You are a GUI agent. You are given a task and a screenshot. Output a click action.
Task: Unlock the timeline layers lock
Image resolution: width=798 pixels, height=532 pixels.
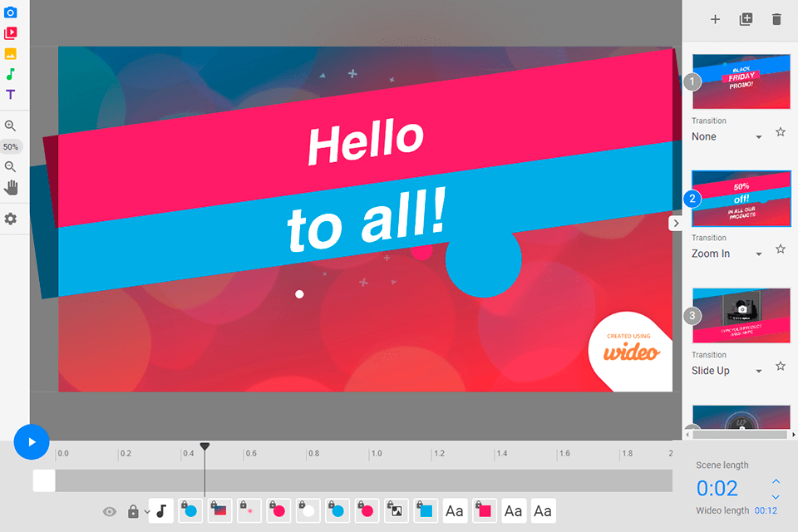click(133, 510)
